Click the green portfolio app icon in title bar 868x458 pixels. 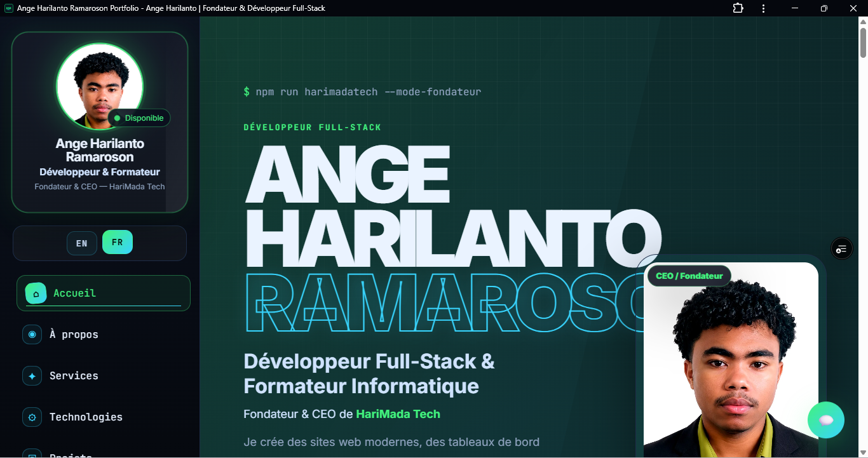click(x=9, y=8)
